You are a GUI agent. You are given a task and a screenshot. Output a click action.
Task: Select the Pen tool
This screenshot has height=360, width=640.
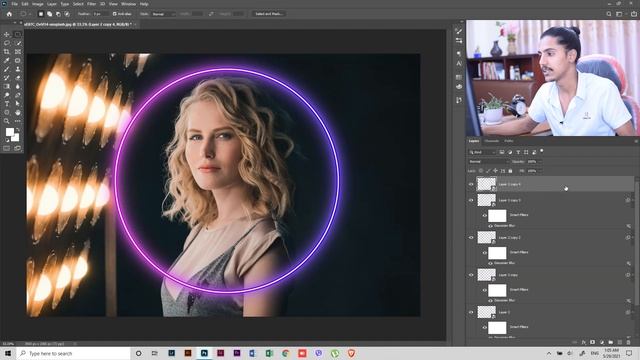click(x=18, y=95)
